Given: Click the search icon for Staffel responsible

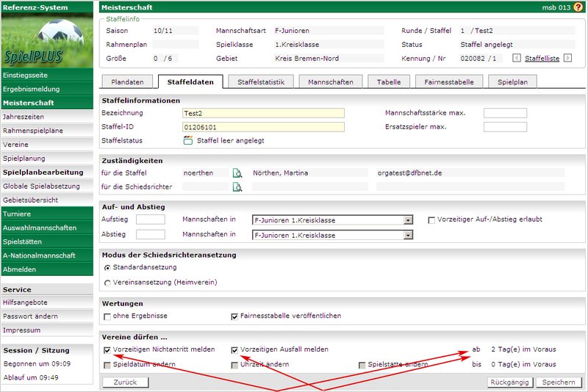Looking at the screenshot, I should pos(237,173).
